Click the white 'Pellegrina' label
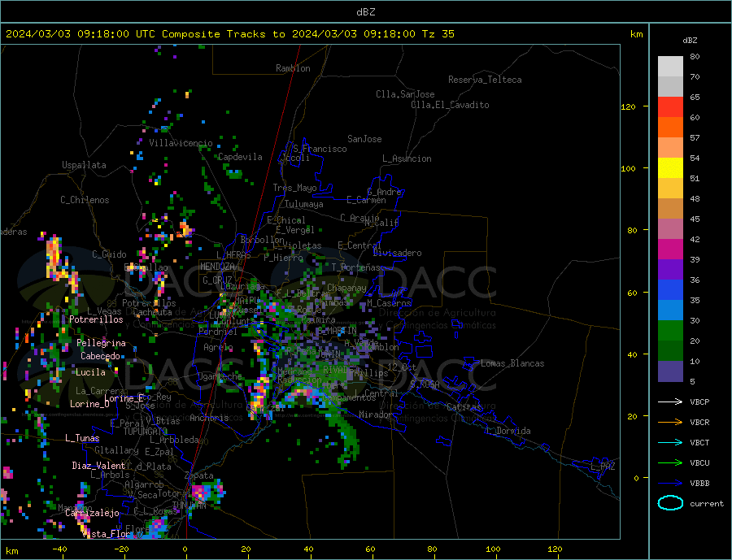Screen dimensions: 732x560 (x=101, y=343)
